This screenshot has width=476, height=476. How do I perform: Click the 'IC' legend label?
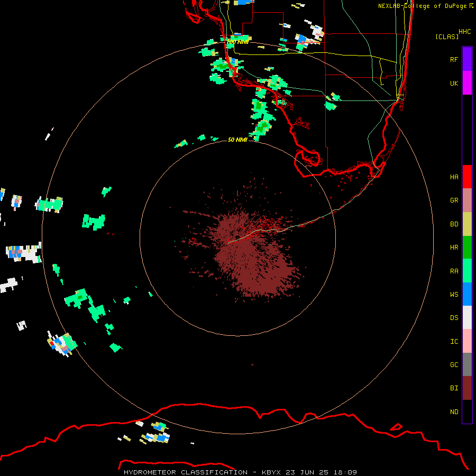(x=454, y=341)
